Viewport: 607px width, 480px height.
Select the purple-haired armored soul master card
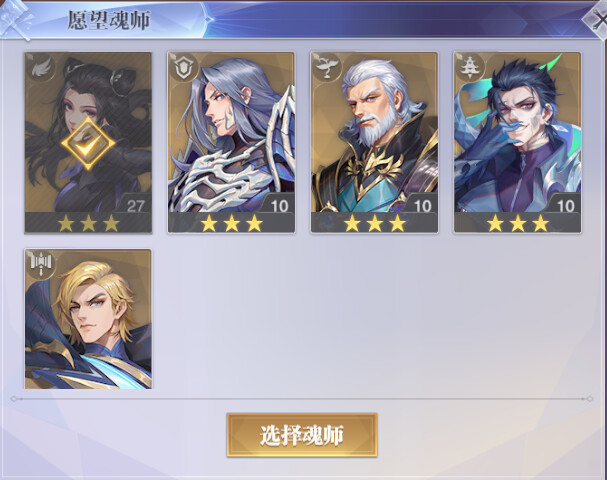(x=231, y=142)
